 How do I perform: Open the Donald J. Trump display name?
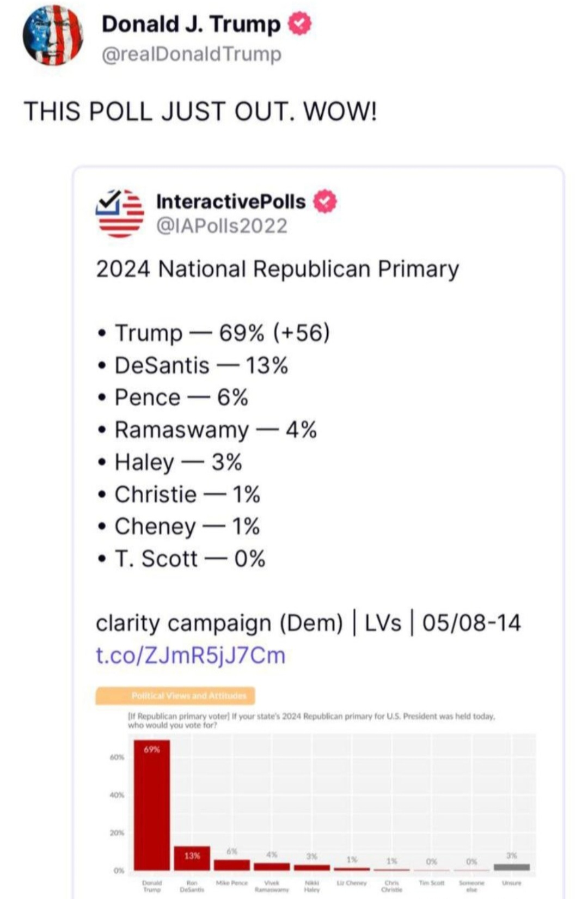click(191, 25)
